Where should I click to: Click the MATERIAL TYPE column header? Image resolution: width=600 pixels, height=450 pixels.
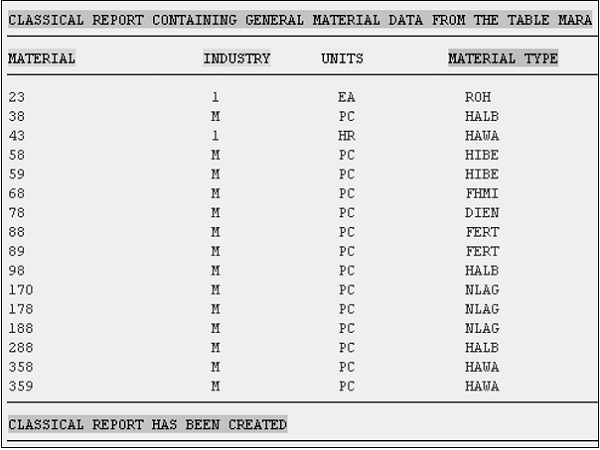click(503, 59)
